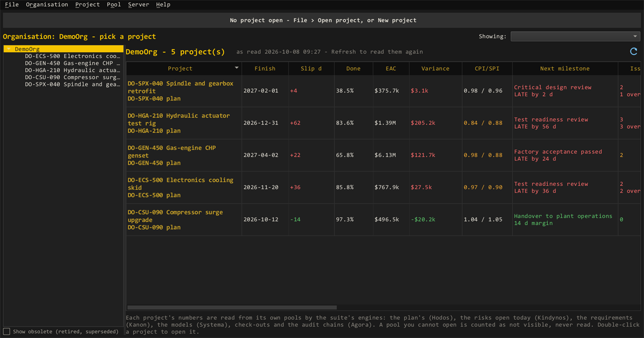The image size is (644, 338).
Task: Click finish date 2026-11-20
Action: [261, 188]
